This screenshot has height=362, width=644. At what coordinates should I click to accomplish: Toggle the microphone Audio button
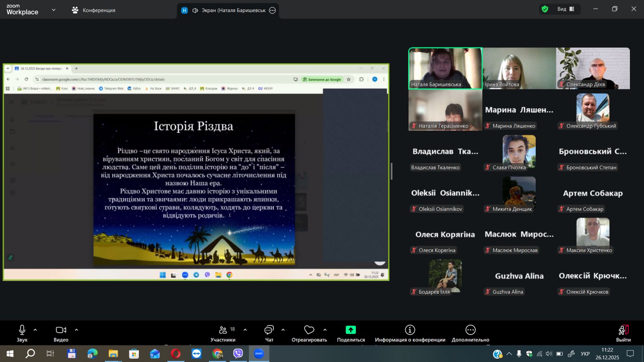(x=22, y=330)
